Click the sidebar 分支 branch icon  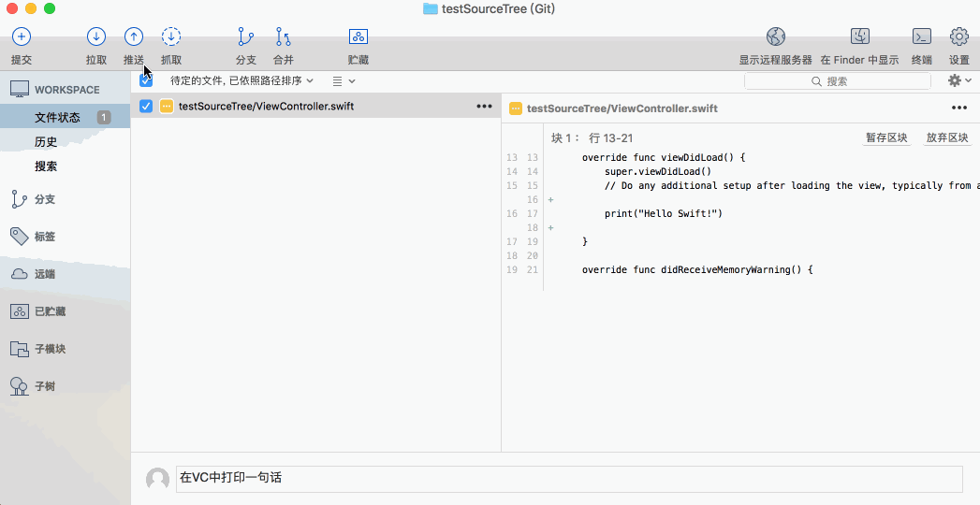20,199
